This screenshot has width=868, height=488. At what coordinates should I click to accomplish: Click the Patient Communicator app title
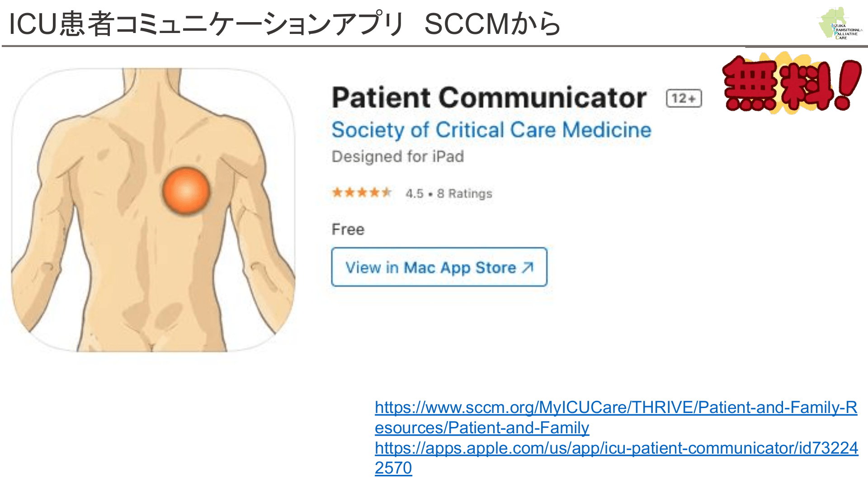pyautogui.click(x=489, y=98)
